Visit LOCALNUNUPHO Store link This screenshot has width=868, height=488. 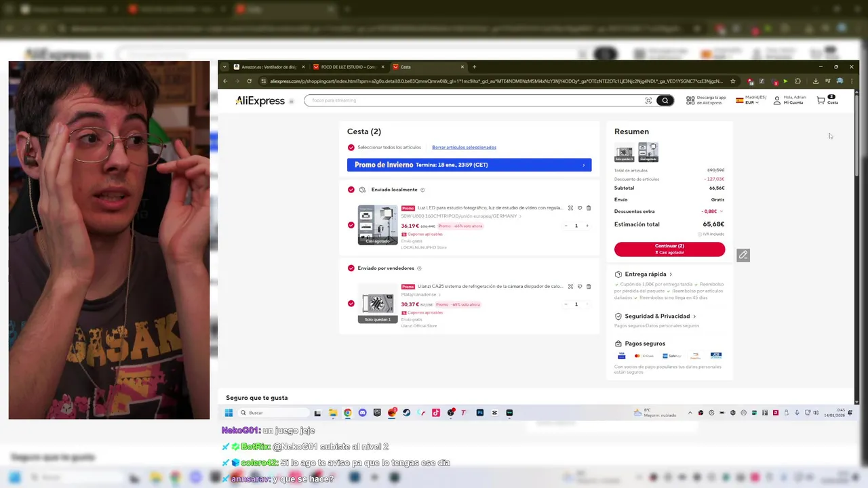tap(424, 247)
